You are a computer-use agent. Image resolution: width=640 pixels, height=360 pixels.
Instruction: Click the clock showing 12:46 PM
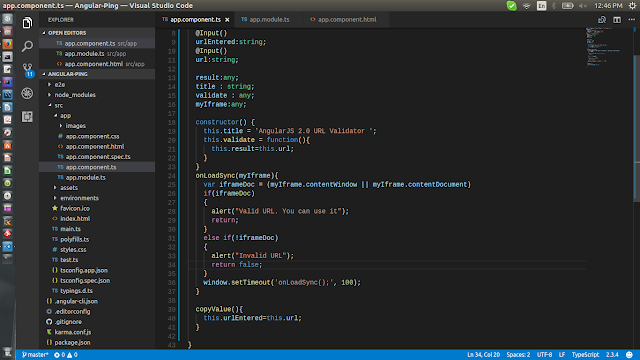[608, 6]
